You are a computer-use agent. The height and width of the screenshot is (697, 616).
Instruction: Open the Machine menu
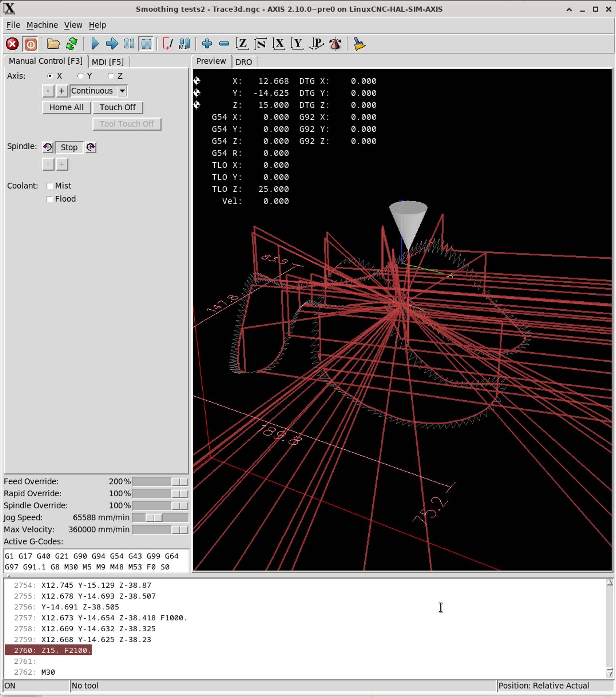click(42, 25)
